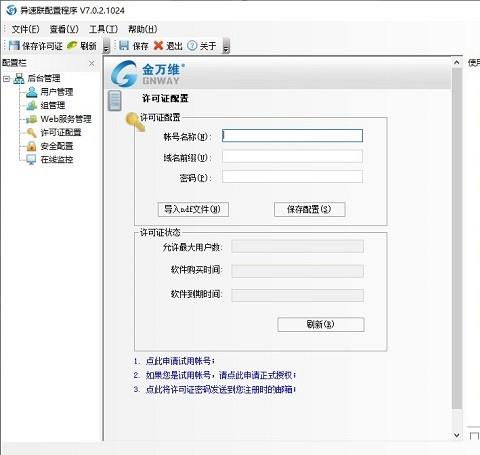480x455 pixels.
Task: Expand the first toolbar overflow arrow
Action: (106, 46)
